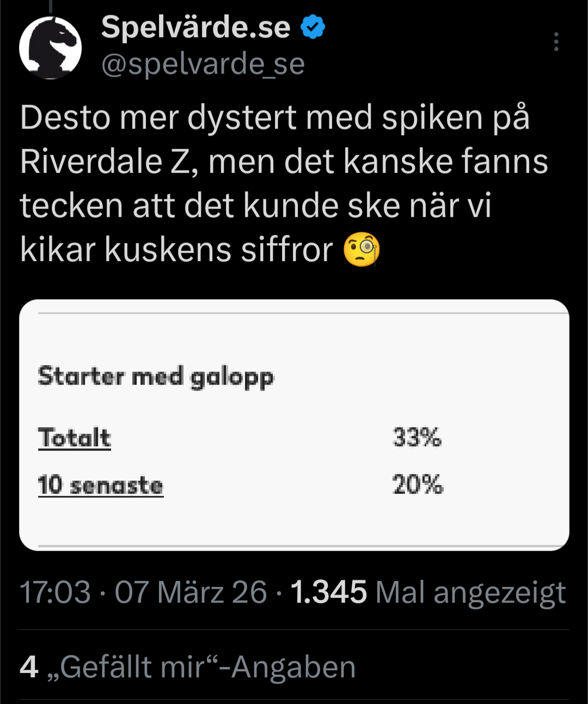Click the "Mal angezeigt" views label

[x=470, y=592]
